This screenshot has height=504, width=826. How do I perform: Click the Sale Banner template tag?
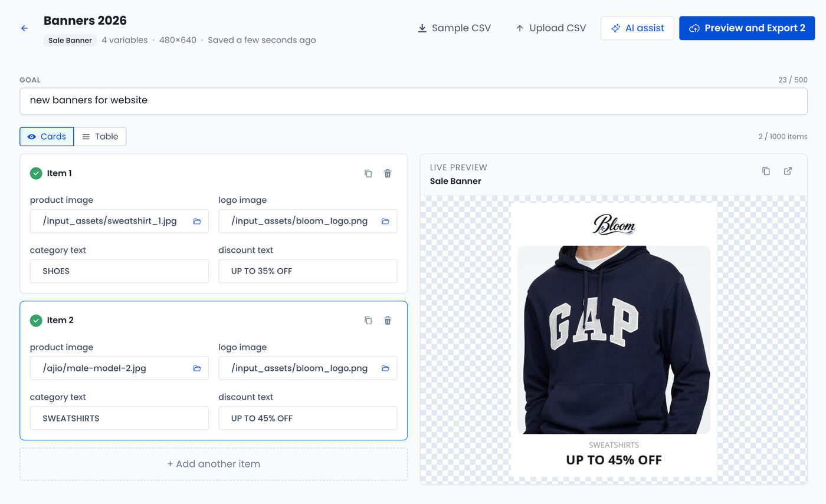coord(70,41)
